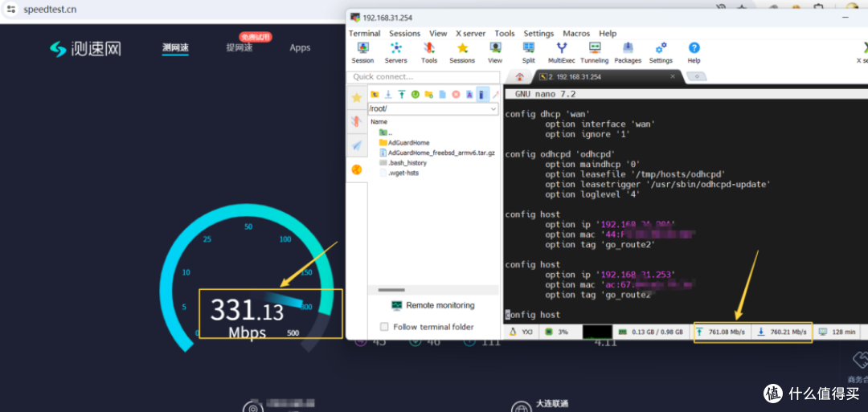Click the 3% CPU usage status entry
Viewport: 868px width, 412px height.
click(558, 332)
